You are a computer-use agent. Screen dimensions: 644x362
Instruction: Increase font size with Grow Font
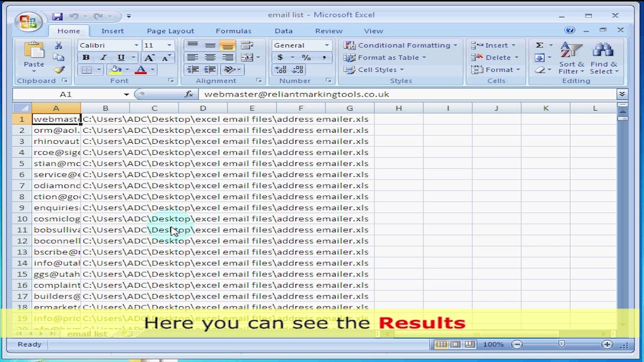click(149, 58)
